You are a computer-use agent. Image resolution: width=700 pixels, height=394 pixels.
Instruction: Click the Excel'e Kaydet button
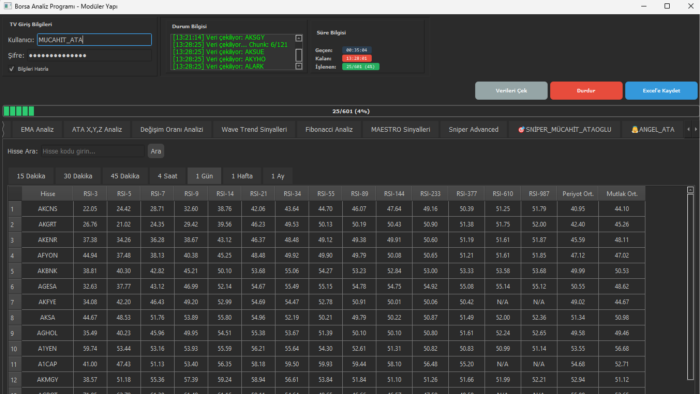click(661, 91)
